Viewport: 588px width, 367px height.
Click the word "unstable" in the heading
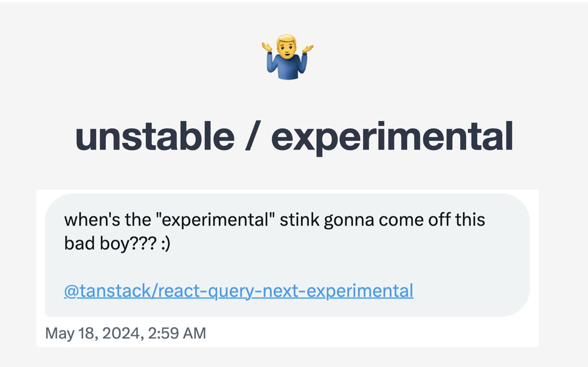(x=155, y=136)
